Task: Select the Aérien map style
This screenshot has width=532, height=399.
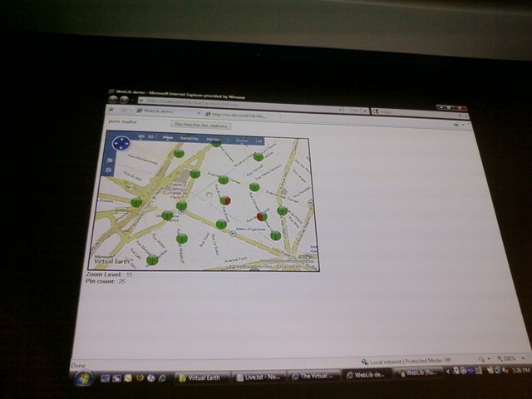Action: [214, 139]
